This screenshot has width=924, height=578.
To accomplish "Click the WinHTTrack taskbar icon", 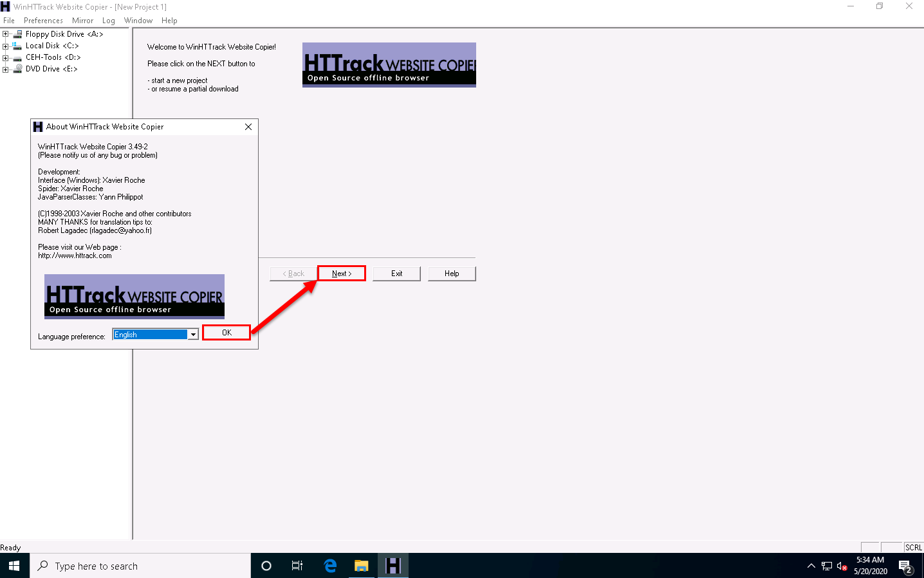I will 393,566.
